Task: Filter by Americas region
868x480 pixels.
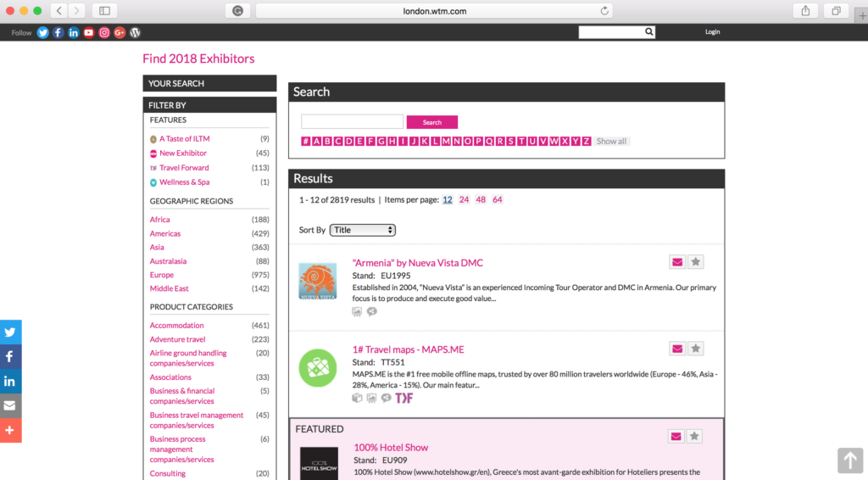Action: point(165,233)
